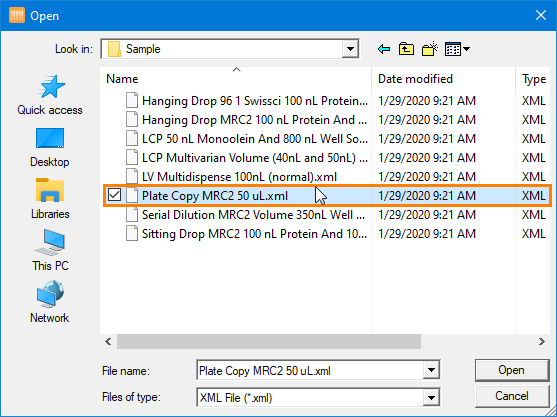
Task: Open the Network location
Action: [50, 303]
